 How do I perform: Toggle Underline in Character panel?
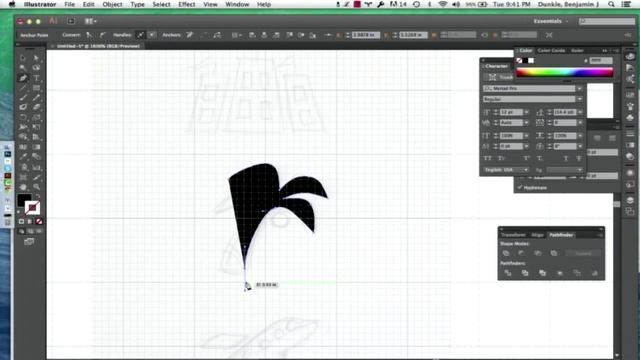tap(566, 158)
